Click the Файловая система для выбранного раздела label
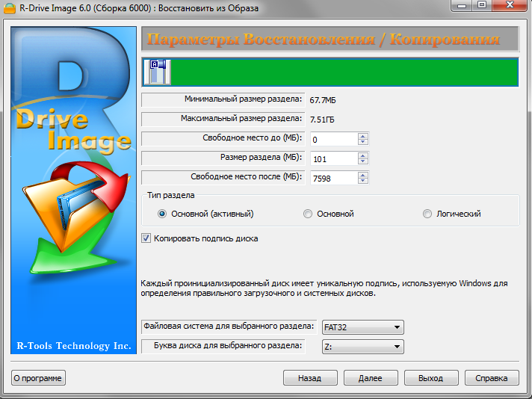The width and height of the screenshot is (532, 399). tap(229, 327)
